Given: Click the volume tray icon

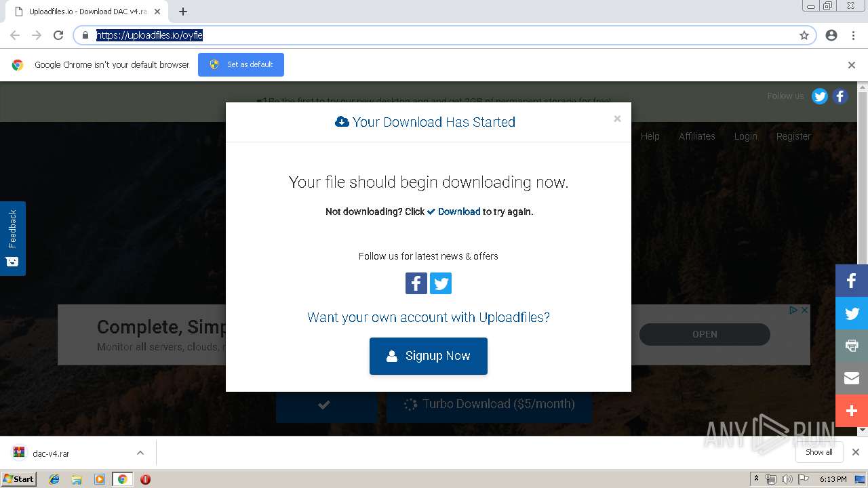Looking at the screenshot, I should 787,479.
